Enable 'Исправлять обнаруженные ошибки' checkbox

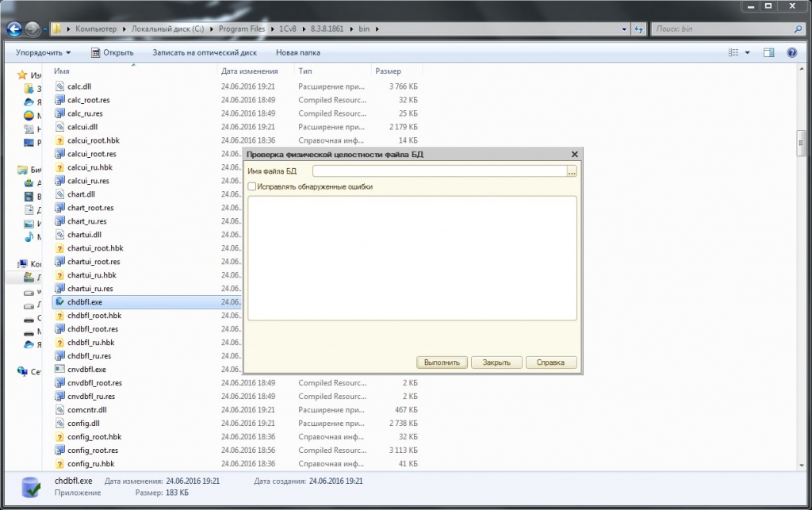pos(252,187)
